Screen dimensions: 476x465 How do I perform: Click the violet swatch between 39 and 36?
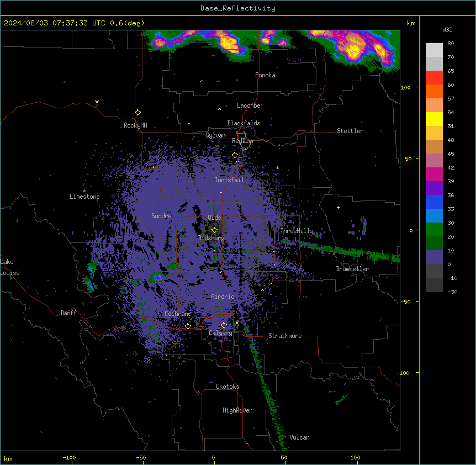click(x=434, y=188)
